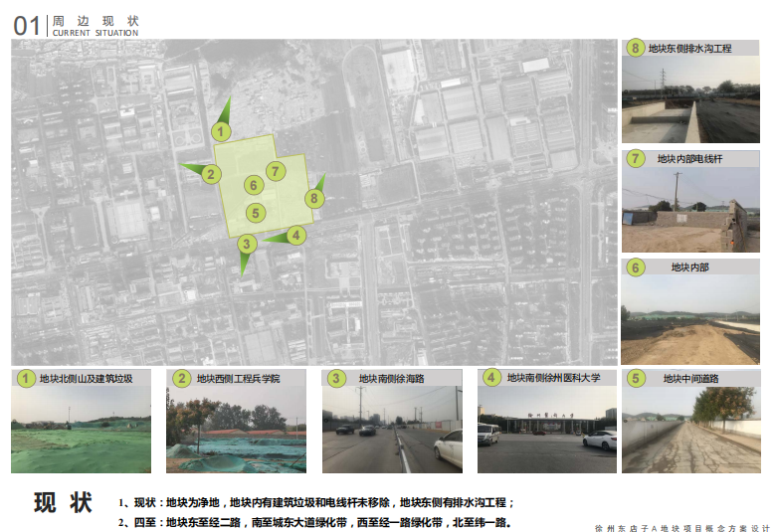Viewport: 776px width, 532px height.
Task: Click the page number 01 heading
Action: coord(27,26)
